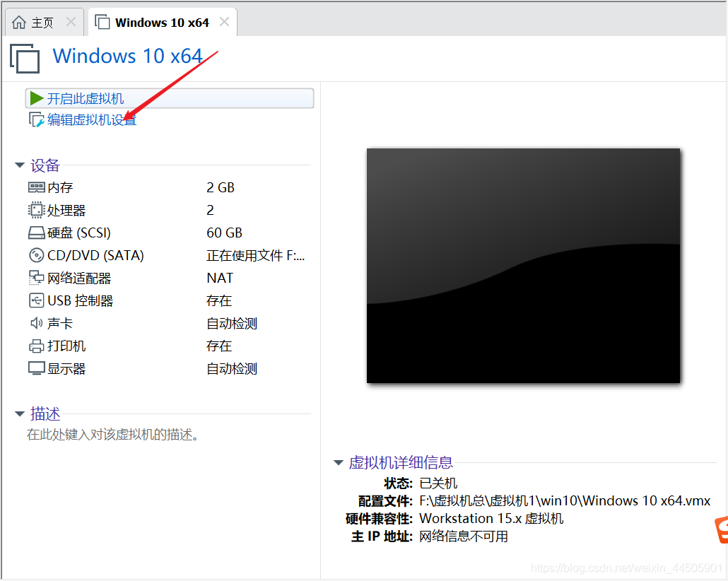Click the Windows 10 x64 heading
Image resolution: width=728 pixels, height=581 pixels.
(128, 57)
